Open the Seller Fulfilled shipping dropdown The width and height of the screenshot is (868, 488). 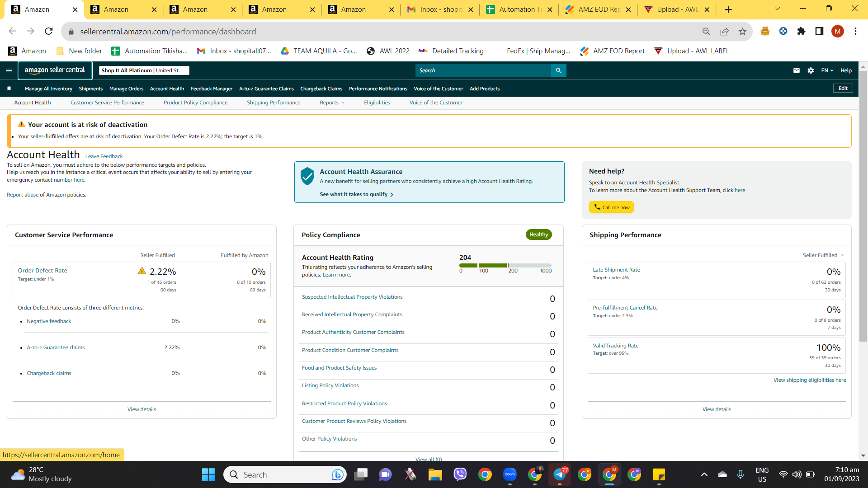(x=823, y=255)
